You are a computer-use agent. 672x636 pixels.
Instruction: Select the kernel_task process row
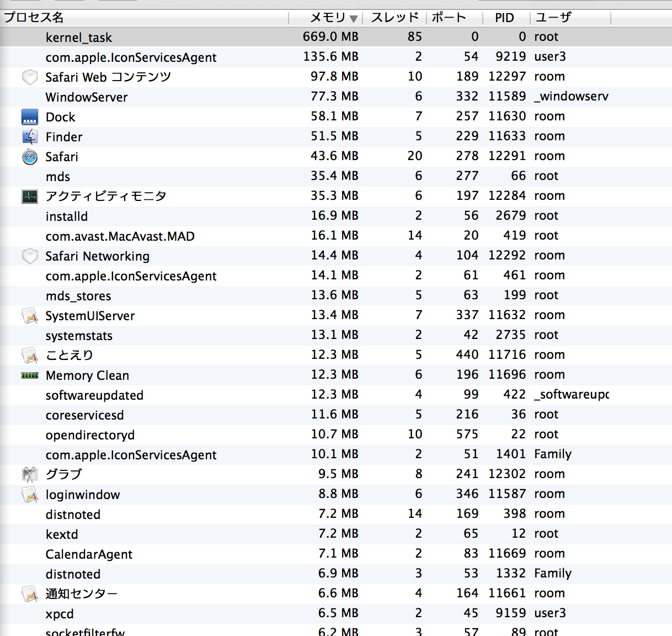tap(79, 38)
